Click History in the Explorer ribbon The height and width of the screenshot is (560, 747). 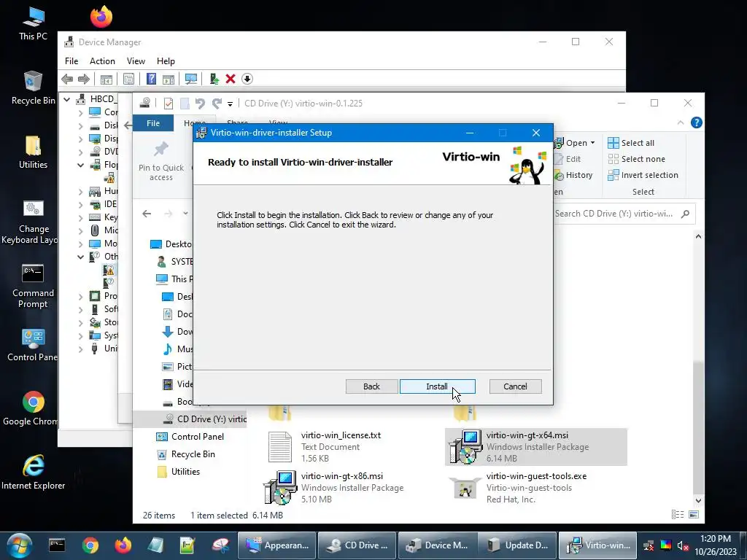tap(573, 175)
